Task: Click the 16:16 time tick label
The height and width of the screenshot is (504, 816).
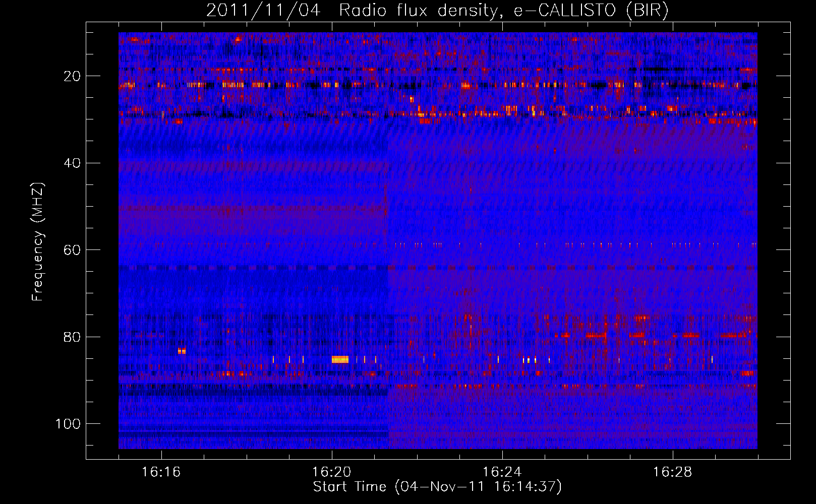Action: 161,472
